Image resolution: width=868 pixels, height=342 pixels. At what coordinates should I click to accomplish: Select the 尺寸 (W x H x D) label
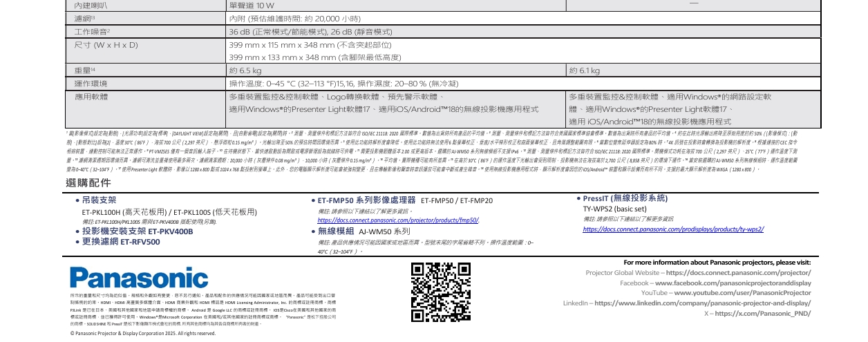pyautogui.click(x=107, y=45)
